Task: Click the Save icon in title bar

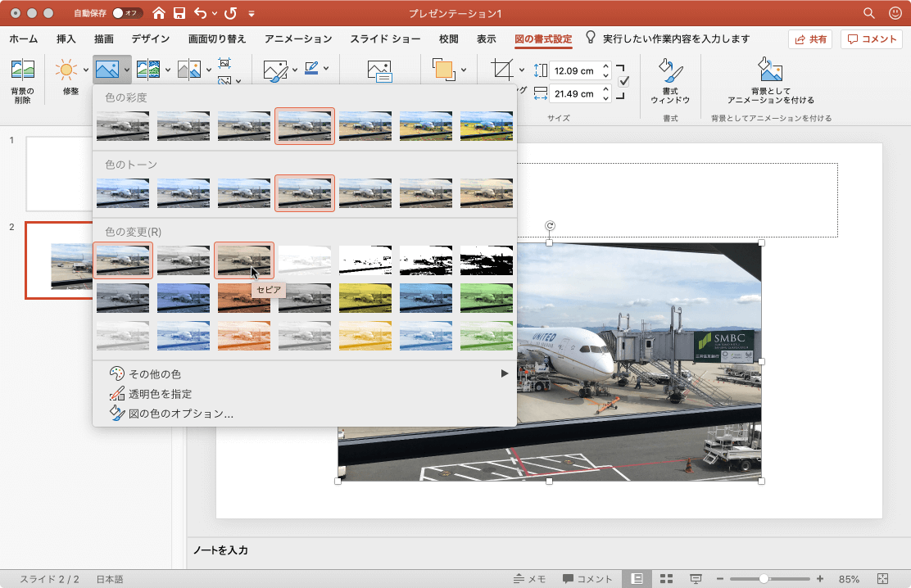Action: click(179, 14)
